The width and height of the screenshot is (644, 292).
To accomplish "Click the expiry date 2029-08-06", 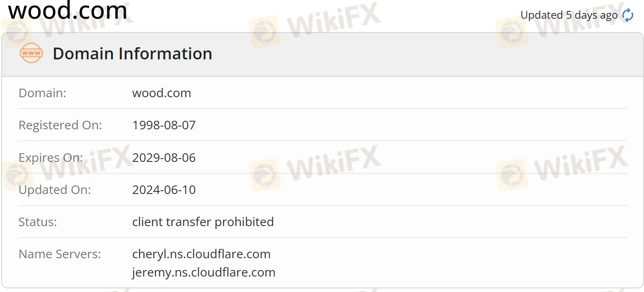I will [164, 158].
